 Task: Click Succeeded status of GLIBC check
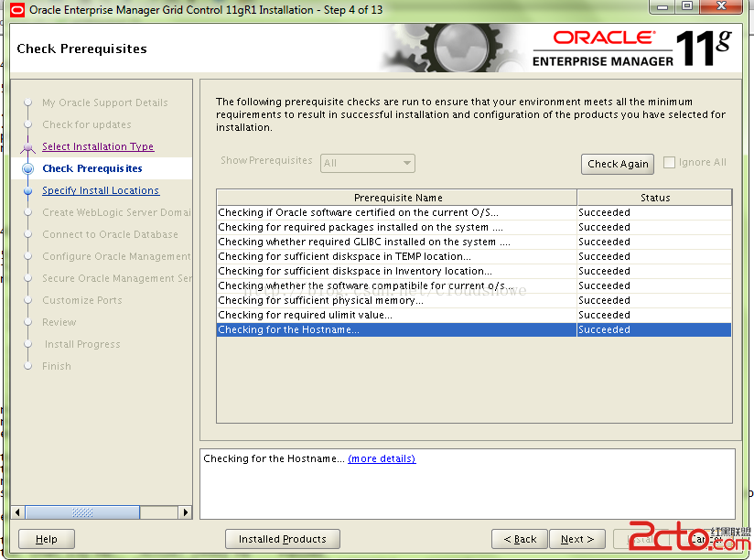(x=605, y=242)
